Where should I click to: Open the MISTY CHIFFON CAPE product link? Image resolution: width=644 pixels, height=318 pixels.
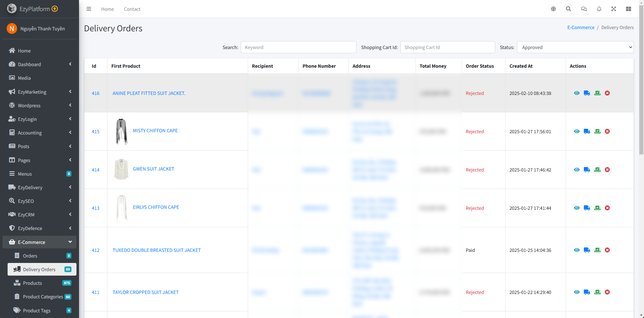coord(155,131)
